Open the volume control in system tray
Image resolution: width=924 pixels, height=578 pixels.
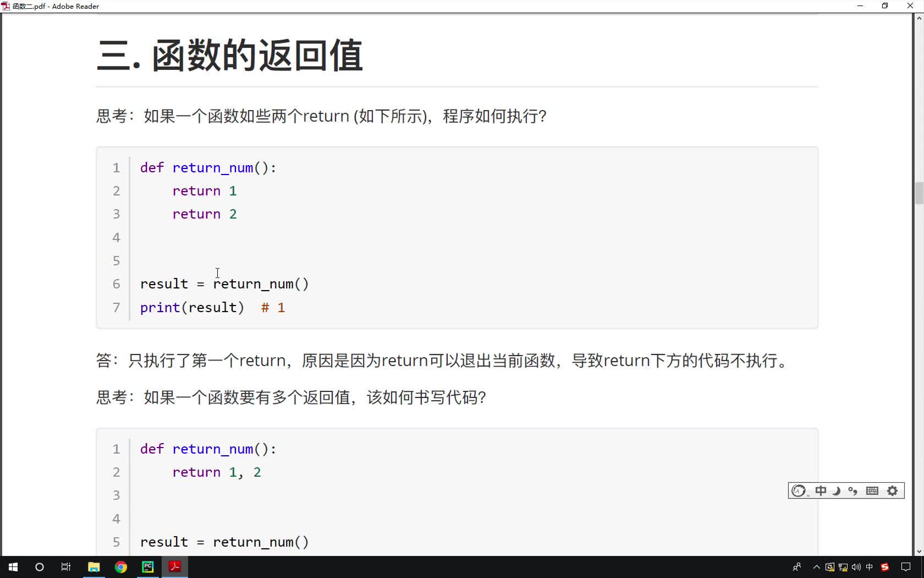pos(856,567)
